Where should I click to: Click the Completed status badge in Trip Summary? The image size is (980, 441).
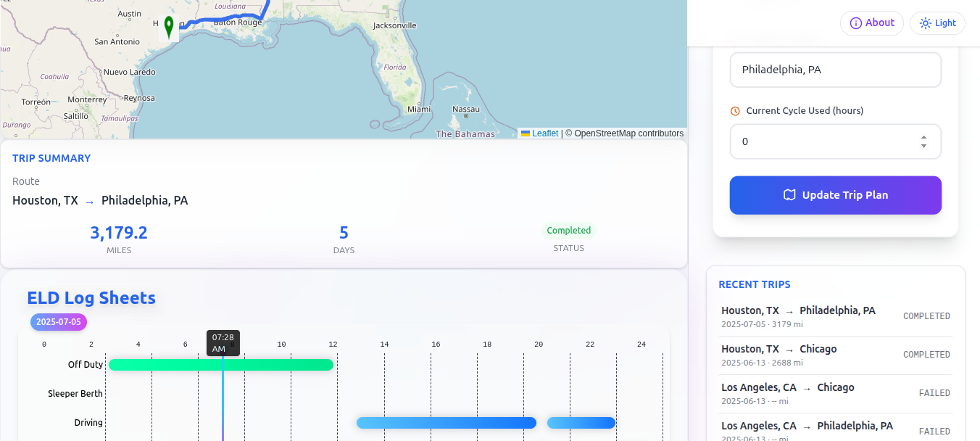point(569,231)
